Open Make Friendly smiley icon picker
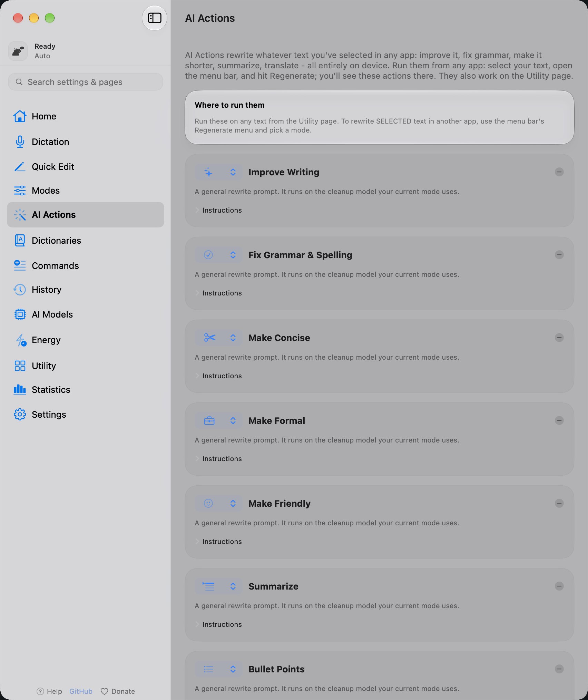Viewport: 588px width, 700px height. 218,503
